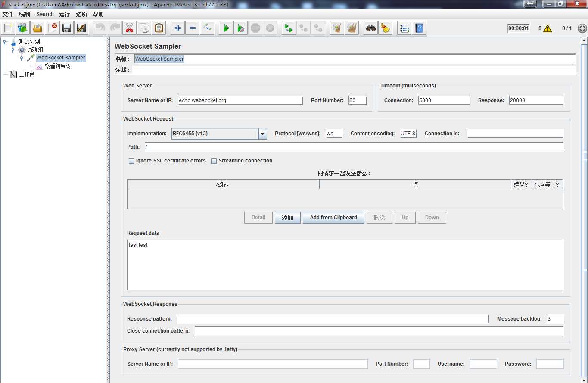
Task: Expand all tree nodes with the plus icon
Action: [x=178, y=28]
